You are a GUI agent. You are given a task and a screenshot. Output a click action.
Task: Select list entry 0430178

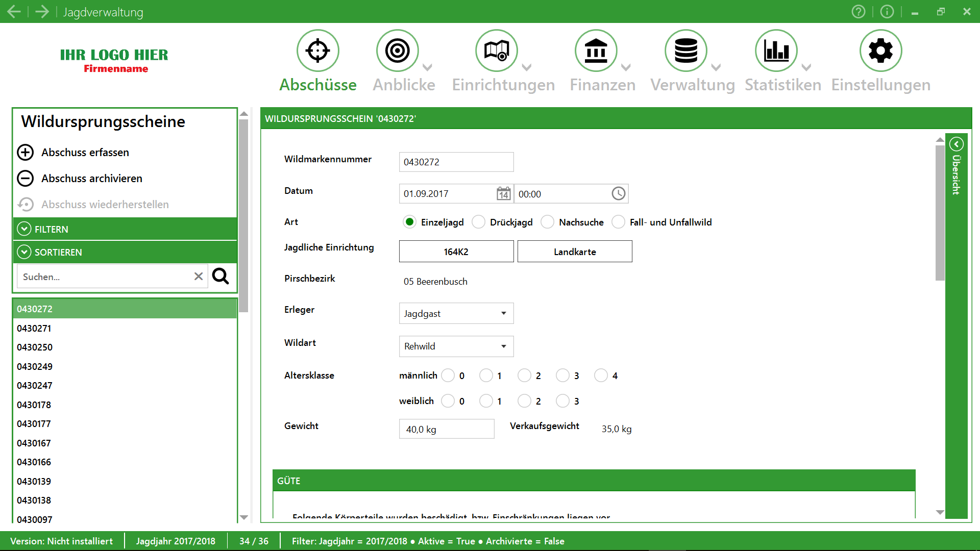pos(125,405)
